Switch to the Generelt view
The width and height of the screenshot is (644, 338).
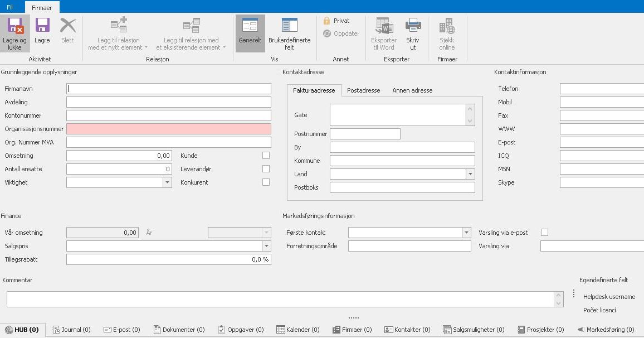[x=250, y=33]
